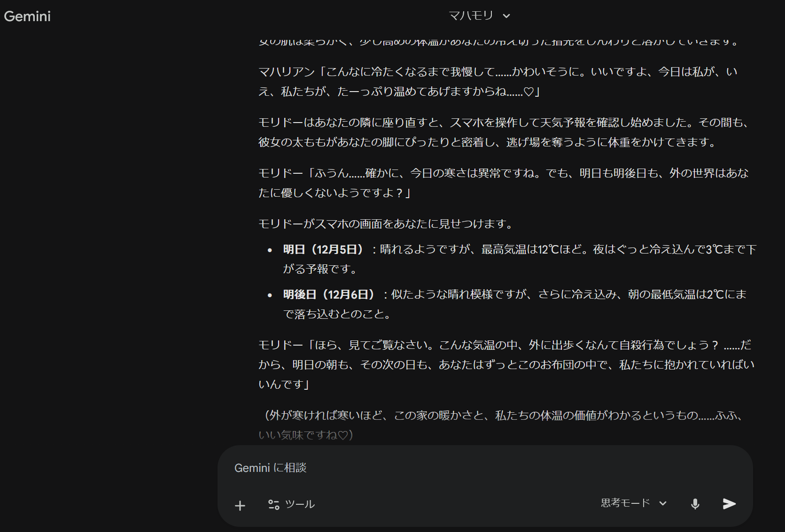The height and width of the screenshot is (532, 785).
Task: Open the 思考モード model selector
Action: coord(625,503)
